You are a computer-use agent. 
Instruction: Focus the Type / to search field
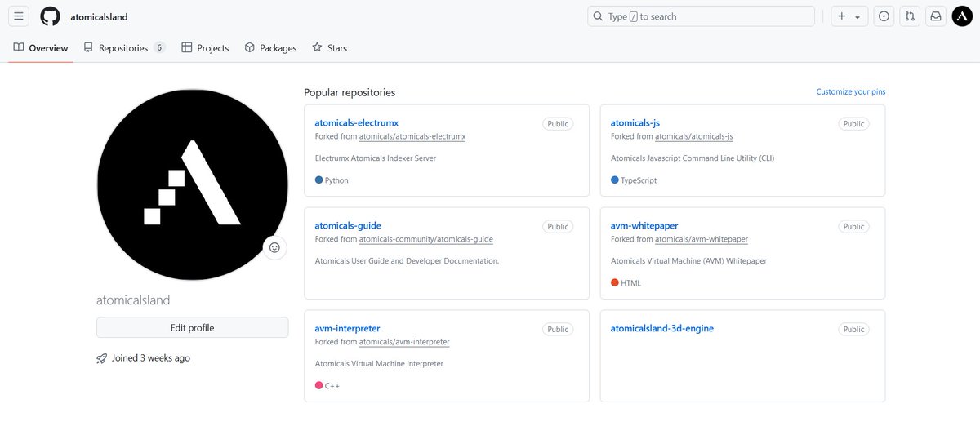(701, 16)
